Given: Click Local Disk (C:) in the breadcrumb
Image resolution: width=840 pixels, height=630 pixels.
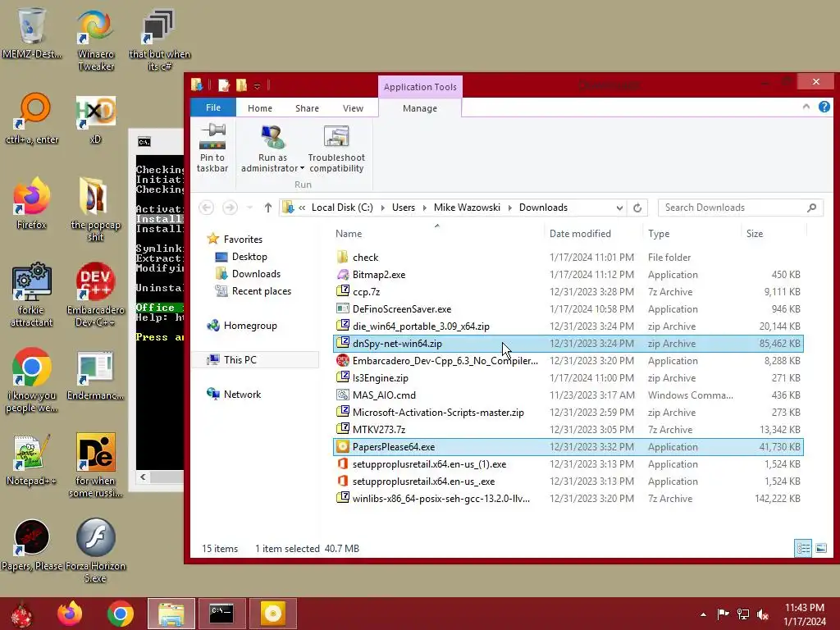Looking at the screenshot, I should 342,208.
